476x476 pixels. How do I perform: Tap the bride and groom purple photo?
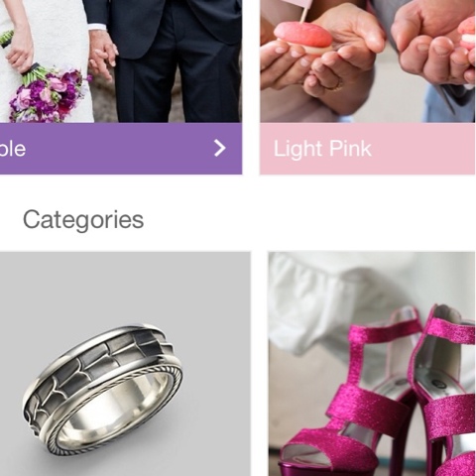tap(121, 61)
